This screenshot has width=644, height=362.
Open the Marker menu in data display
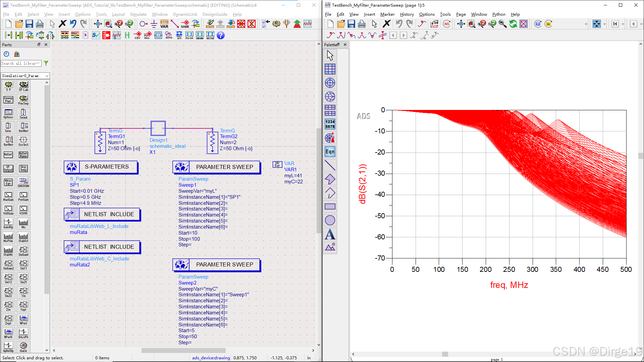[x=387, y=14]
